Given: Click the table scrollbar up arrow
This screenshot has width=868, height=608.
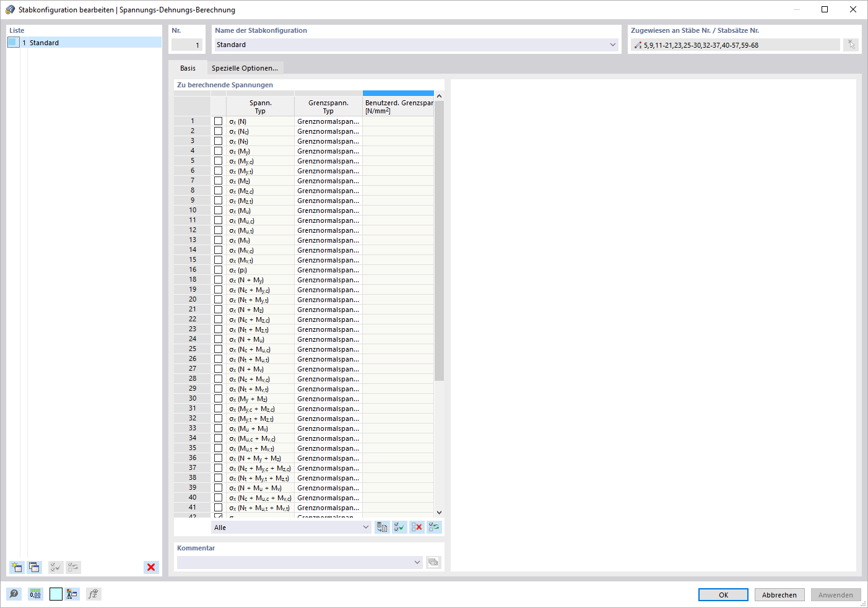Looking at the screenshot, I should pyautogui.click(x=439, y=96).
